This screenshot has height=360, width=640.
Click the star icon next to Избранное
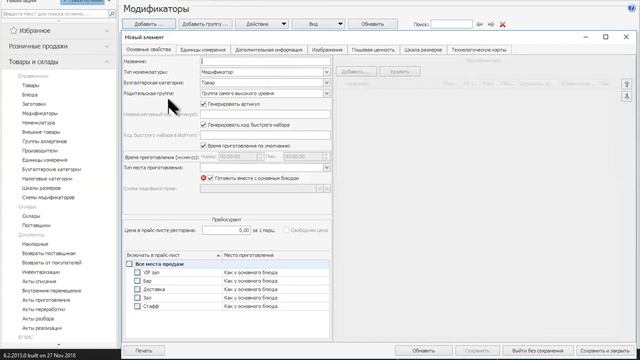click(13, 31)
